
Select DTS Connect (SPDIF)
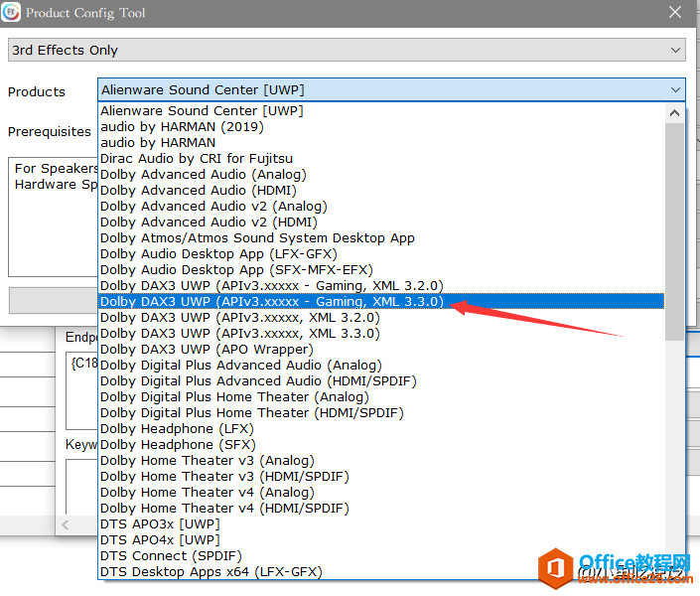[x=381, y=556]
